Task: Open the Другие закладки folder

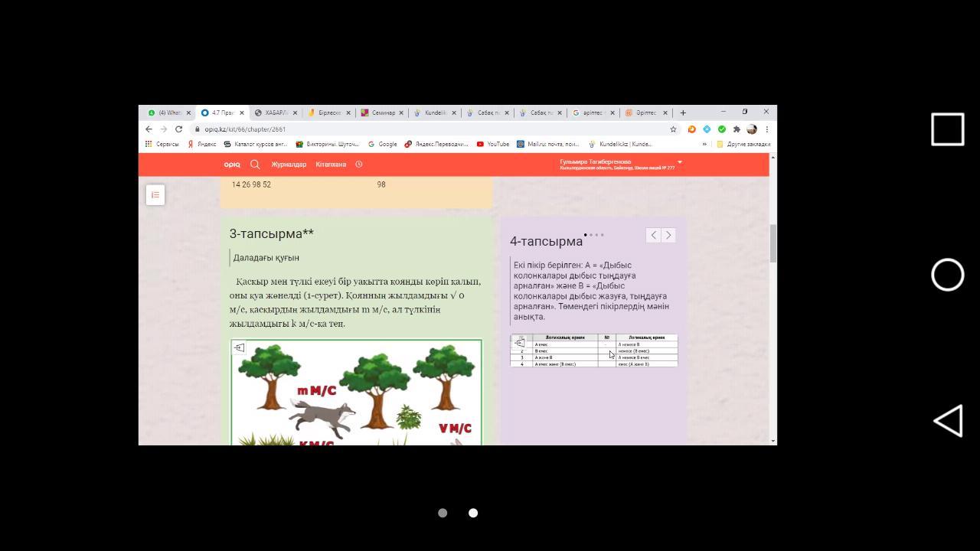Action: [x=743, y=144]
